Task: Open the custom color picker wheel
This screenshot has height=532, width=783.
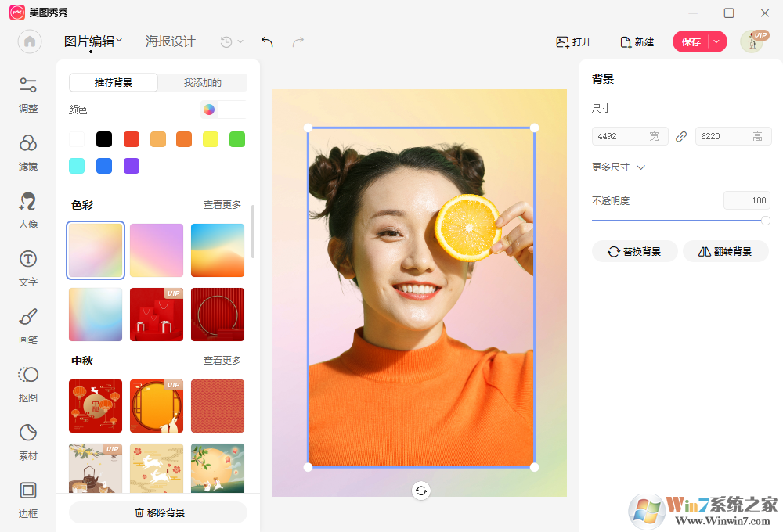Action: pyautogui.click(x=209, y=110)
